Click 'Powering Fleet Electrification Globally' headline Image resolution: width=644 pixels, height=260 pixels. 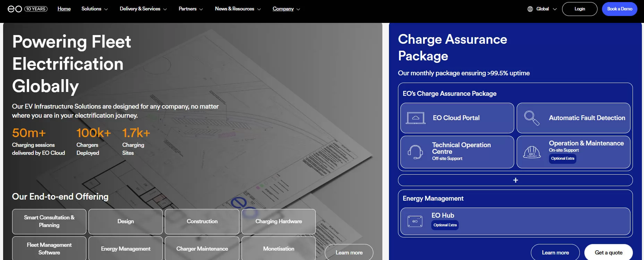71,64
